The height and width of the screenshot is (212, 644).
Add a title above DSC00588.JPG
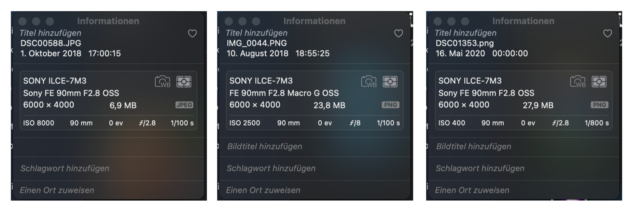(51, 33)
